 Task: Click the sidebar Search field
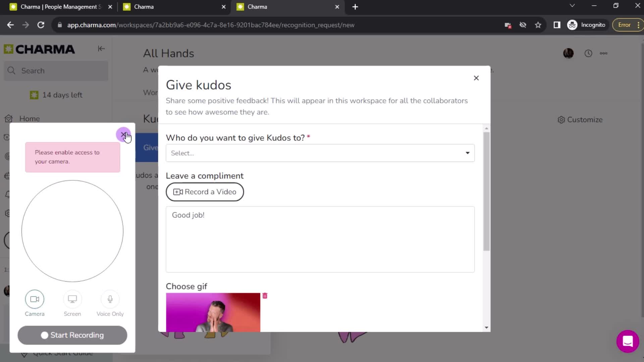coord(56,71)
